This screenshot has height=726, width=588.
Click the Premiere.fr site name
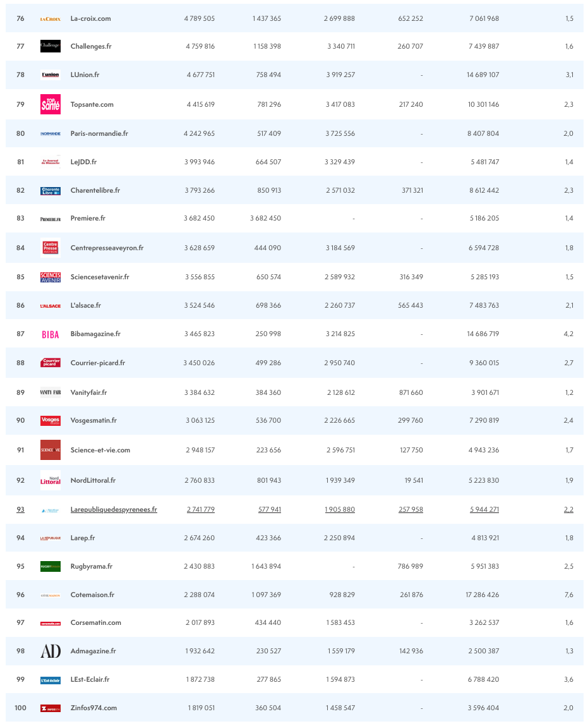88,218
